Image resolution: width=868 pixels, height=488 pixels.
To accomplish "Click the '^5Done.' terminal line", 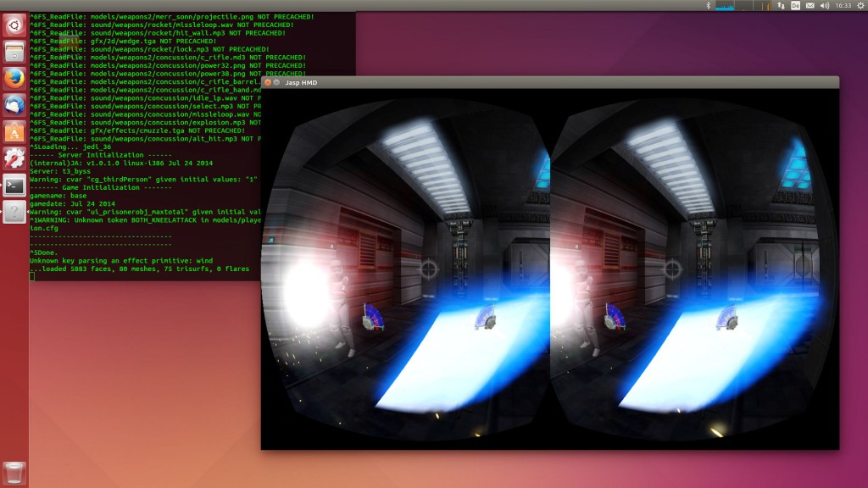I will click(44, 252).
